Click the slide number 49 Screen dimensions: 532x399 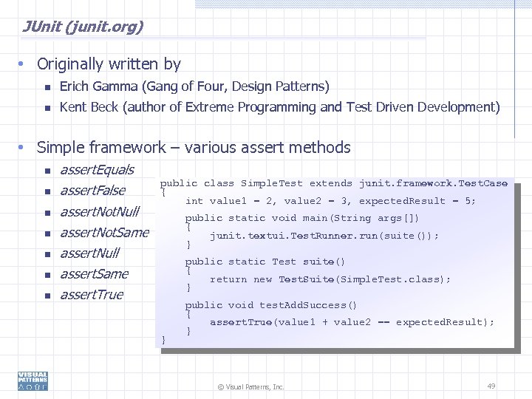coord(491,386)
